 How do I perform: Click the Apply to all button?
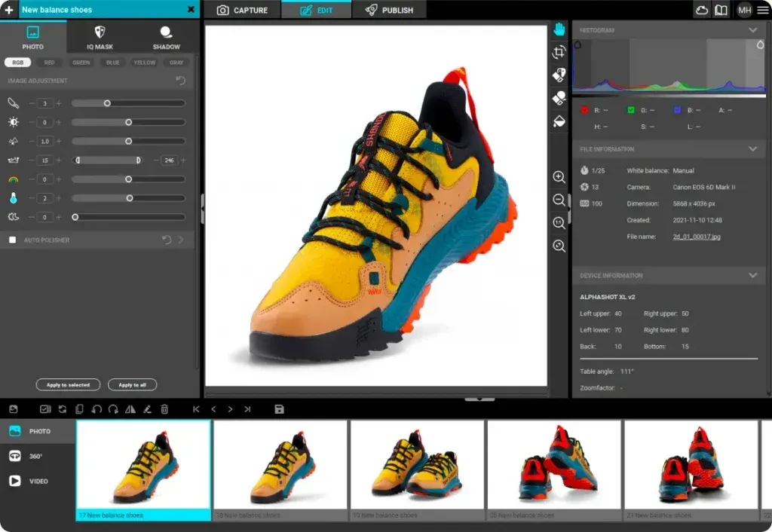pyautogui.click(x=132, y=385)
